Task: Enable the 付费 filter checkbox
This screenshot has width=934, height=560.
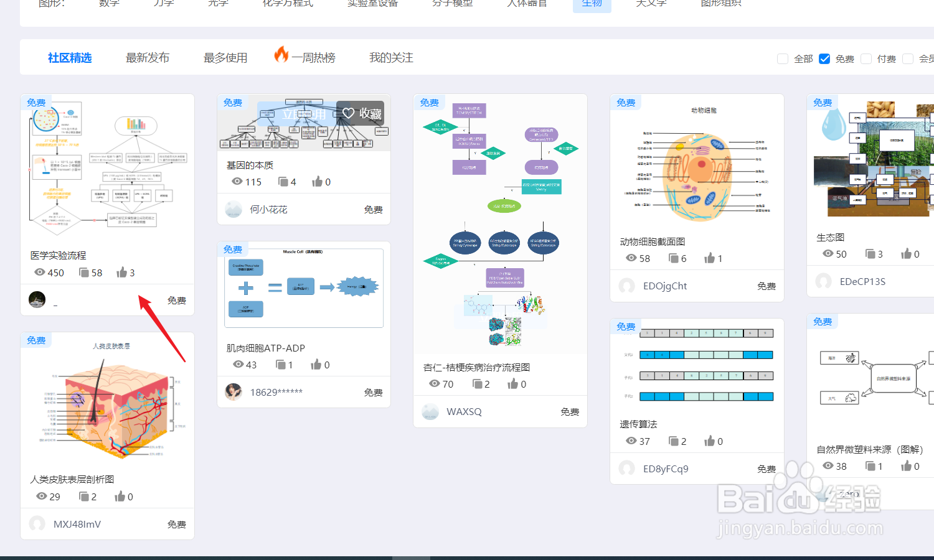Action: (866, 58)
